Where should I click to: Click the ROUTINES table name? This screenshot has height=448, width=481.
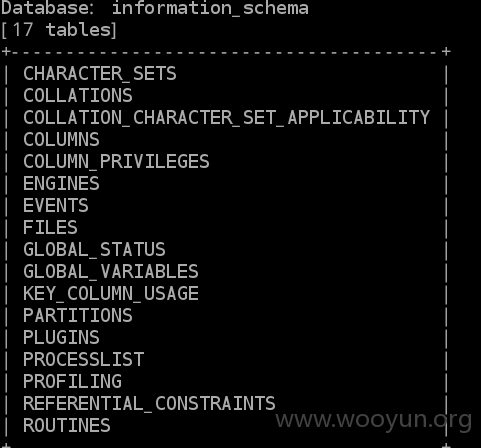(67, 425)
